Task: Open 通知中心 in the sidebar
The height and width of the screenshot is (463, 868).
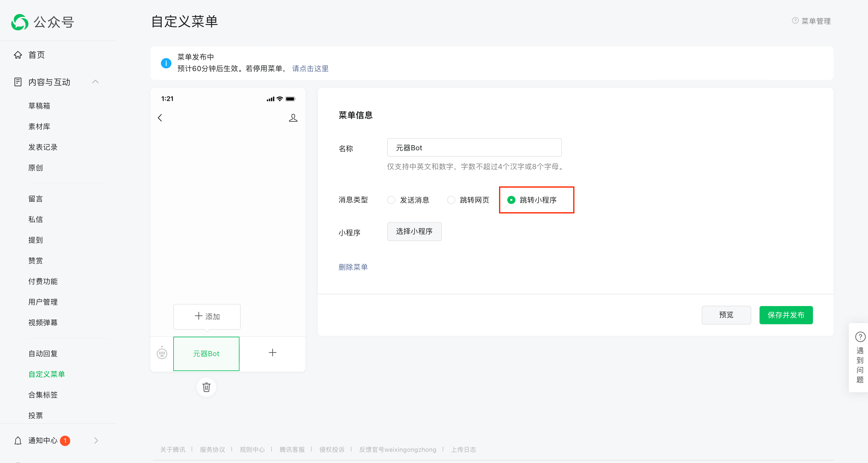Action: tap(43, 441)
